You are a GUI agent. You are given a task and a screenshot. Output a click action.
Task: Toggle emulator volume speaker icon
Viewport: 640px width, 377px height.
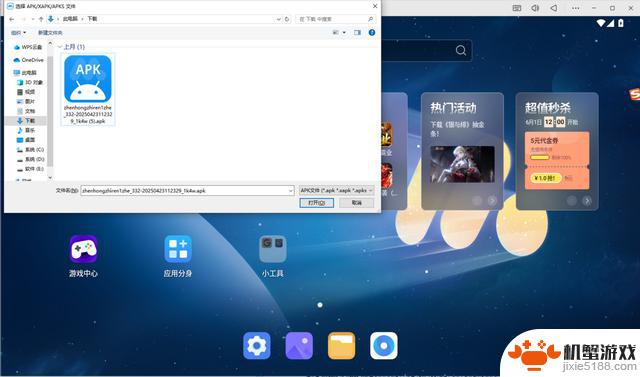pyautogui.click(x=535, y=8)
